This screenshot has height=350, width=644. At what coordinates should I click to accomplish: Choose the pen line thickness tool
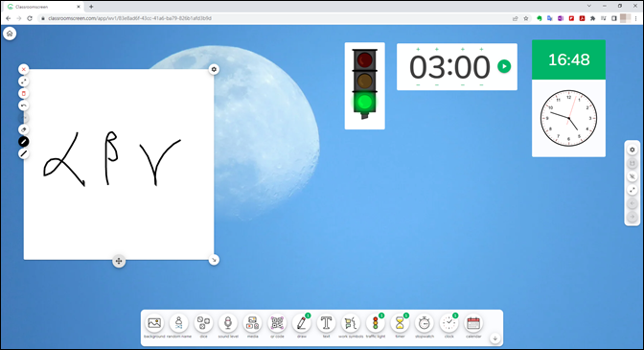tap(24, 153)
